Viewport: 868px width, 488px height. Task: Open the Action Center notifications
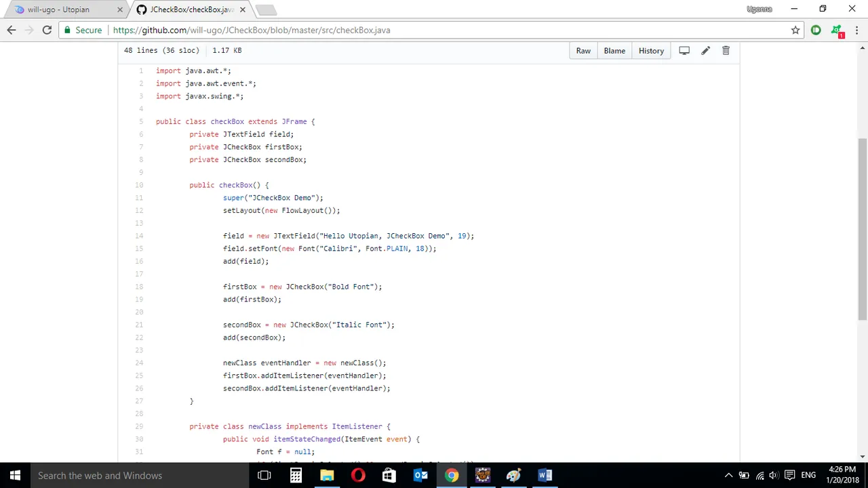point(789,475)
